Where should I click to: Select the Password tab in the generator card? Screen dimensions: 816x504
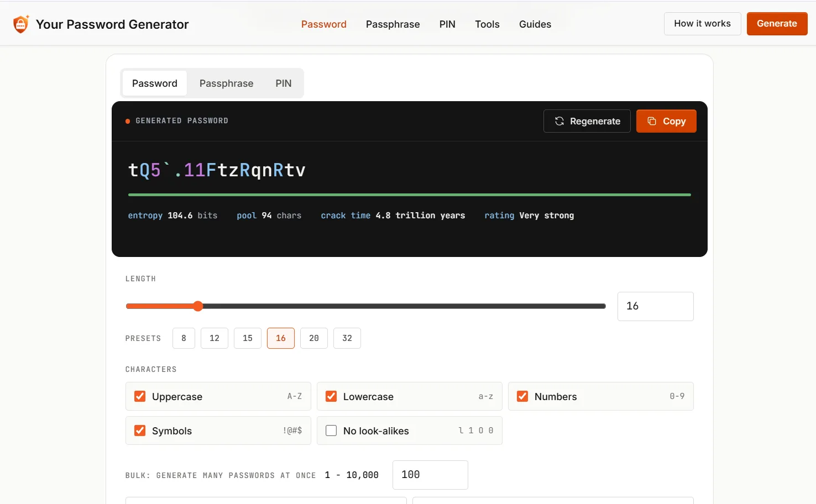click(x=155, y=83)
